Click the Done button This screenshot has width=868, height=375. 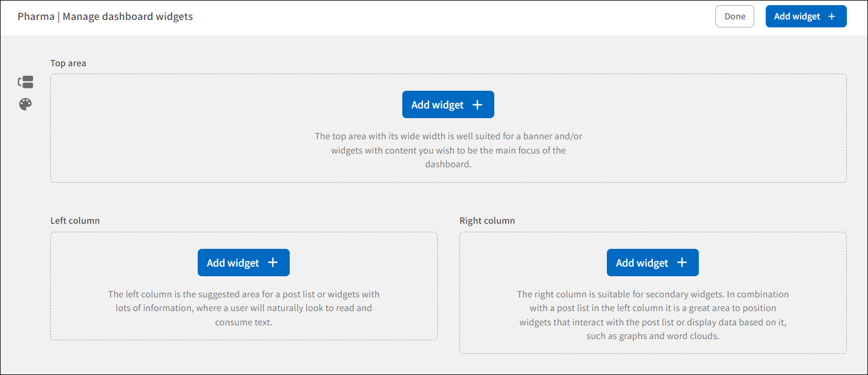734,16
